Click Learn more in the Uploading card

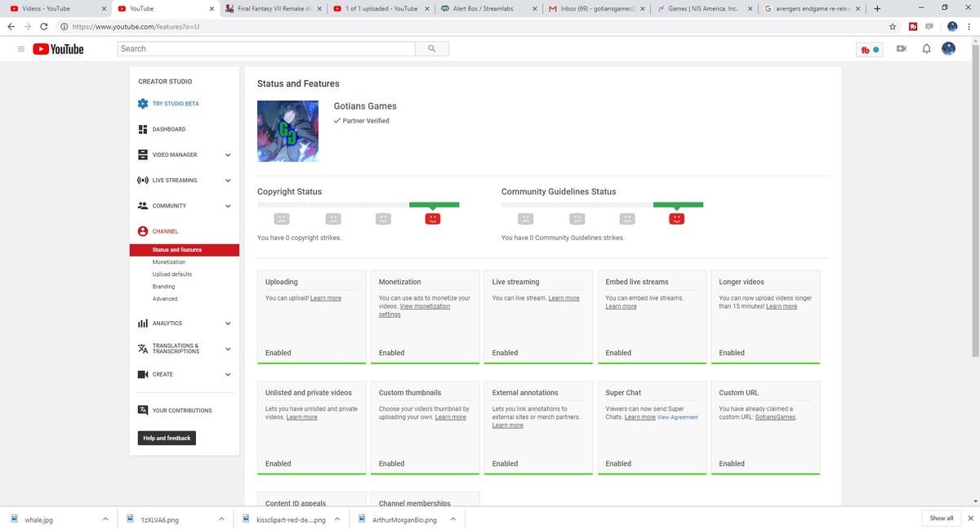(326, 298)
